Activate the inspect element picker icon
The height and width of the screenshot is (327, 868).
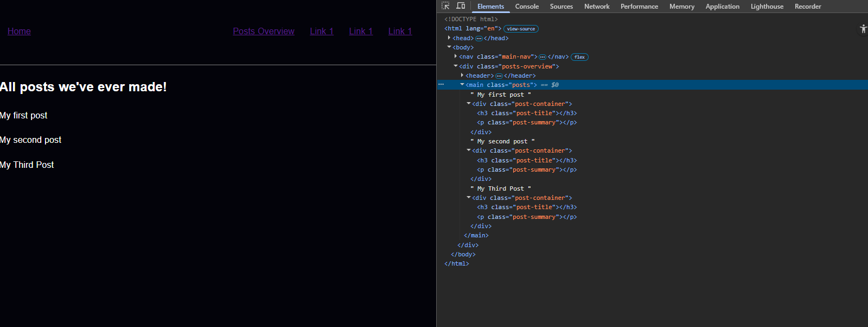point(445,6)
